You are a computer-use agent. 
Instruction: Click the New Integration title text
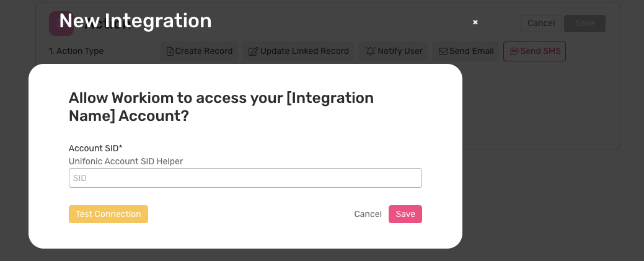(x=136, y=20)
